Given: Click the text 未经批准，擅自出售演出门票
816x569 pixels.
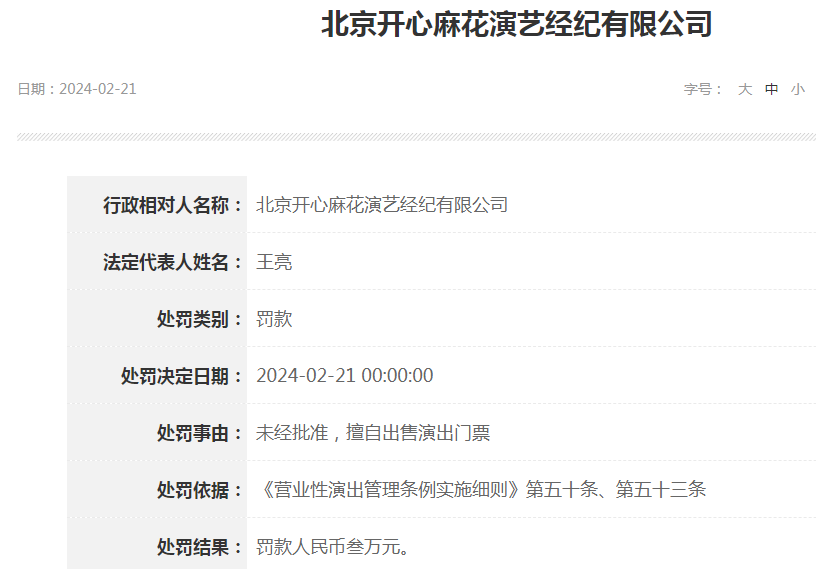Looking at the screenshot, I should pyautogui.click(x=373, y=433).
